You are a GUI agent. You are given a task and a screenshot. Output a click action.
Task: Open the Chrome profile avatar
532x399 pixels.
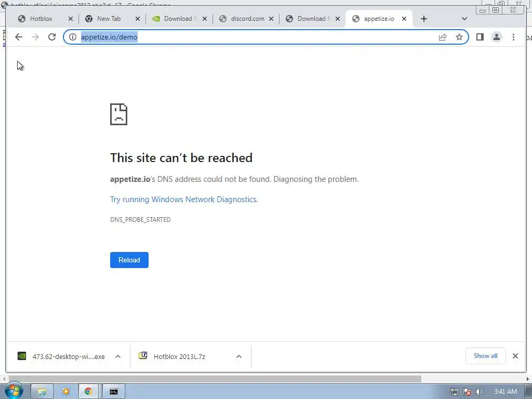click(496, 37)
